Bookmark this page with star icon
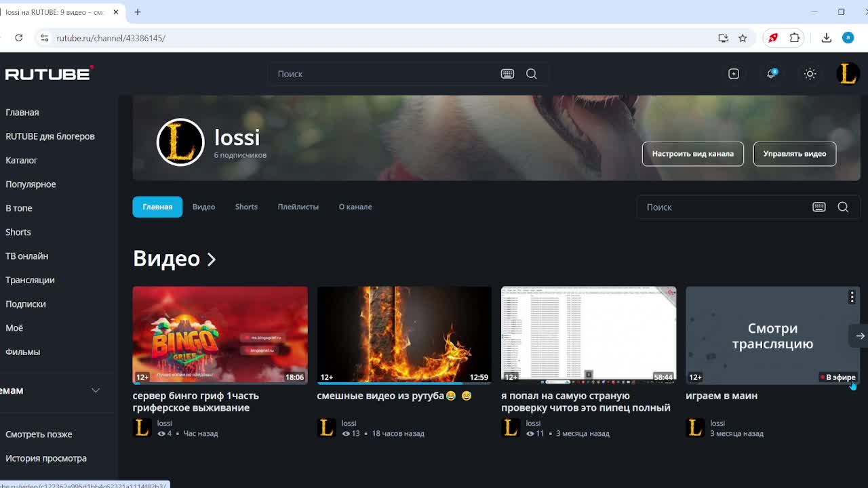This screenshot has height=488, width=868. click(743, 38)
